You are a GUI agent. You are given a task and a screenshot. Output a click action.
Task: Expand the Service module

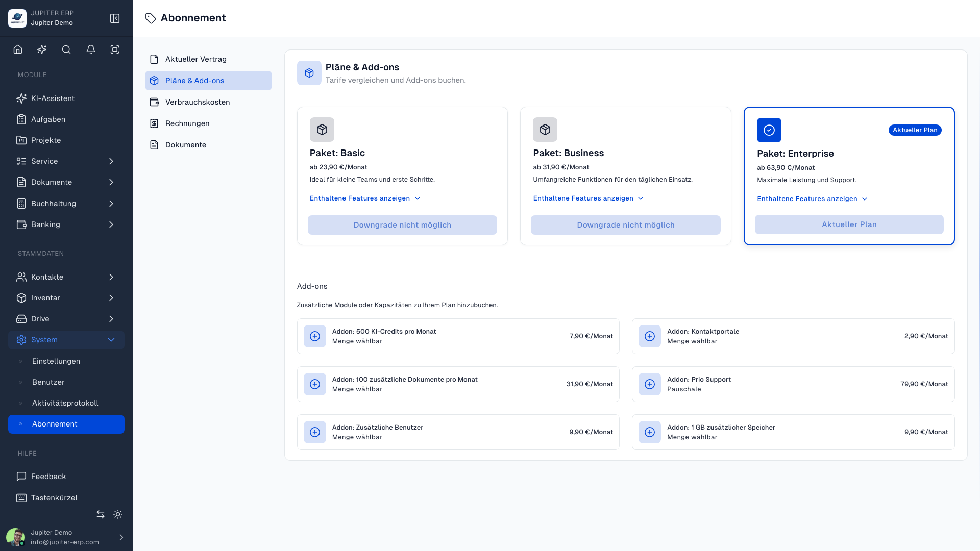pyautogui.click(x=66, y=161)
